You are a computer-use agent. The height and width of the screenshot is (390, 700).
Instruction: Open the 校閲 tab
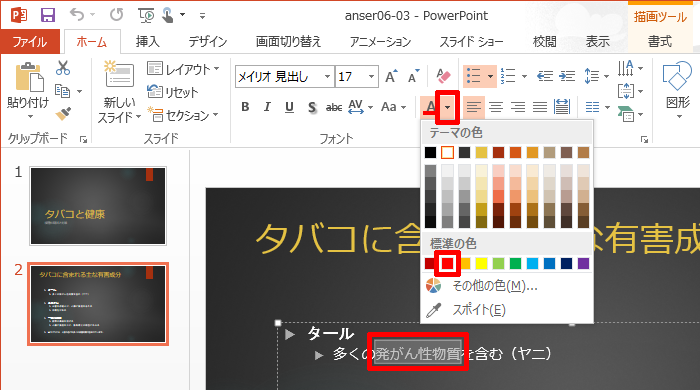544,42
